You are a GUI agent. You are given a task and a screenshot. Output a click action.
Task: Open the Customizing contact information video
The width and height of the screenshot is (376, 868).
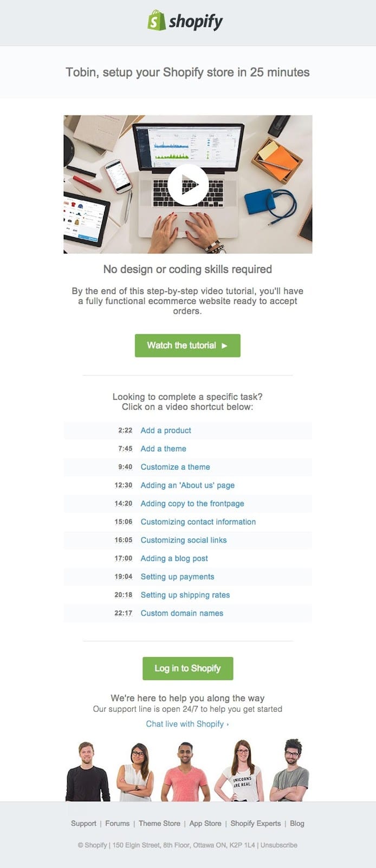[198, 522]
